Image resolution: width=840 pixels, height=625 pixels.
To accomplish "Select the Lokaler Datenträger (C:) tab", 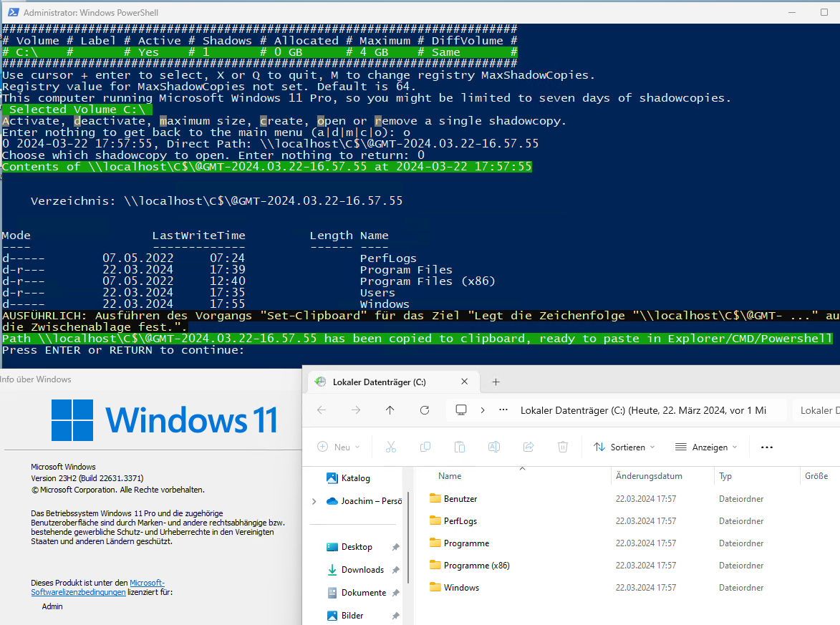I will pos(392,382).
